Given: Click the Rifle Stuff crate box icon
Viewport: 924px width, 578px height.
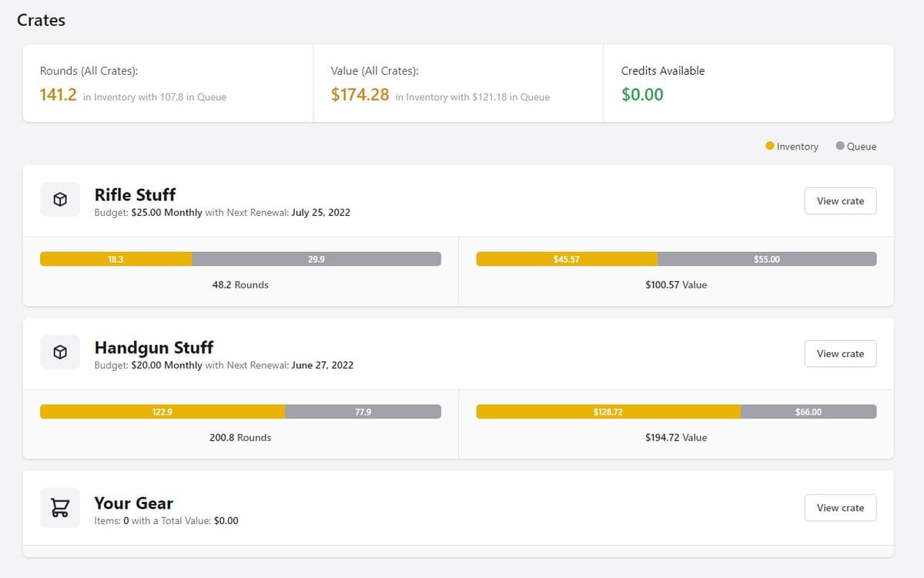Looking at the screenshot, I should [60, 200].
